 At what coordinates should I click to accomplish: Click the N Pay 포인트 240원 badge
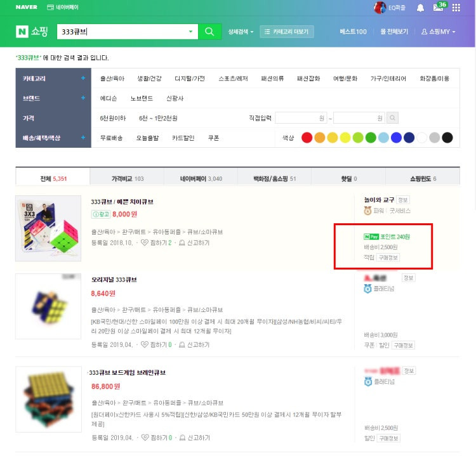point(387,237)
